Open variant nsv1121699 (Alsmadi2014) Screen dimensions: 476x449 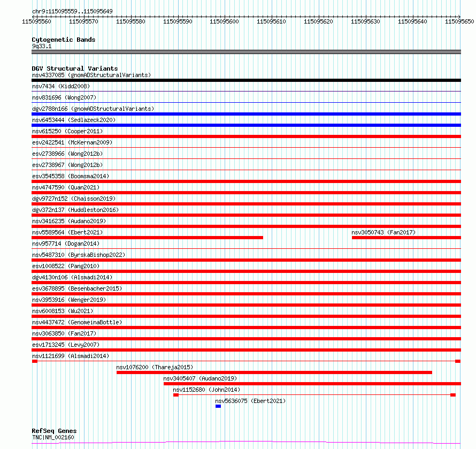[71, 356]
